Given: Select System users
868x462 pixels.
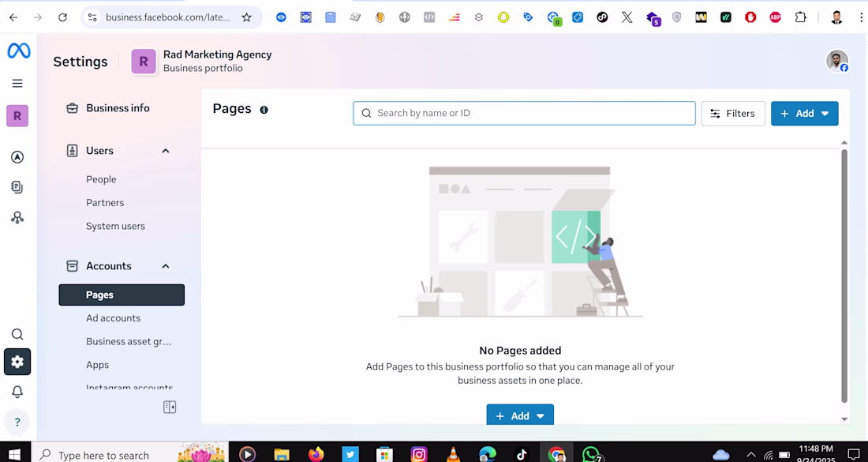Looking at the screenshot, I should [x=115, y=226].
